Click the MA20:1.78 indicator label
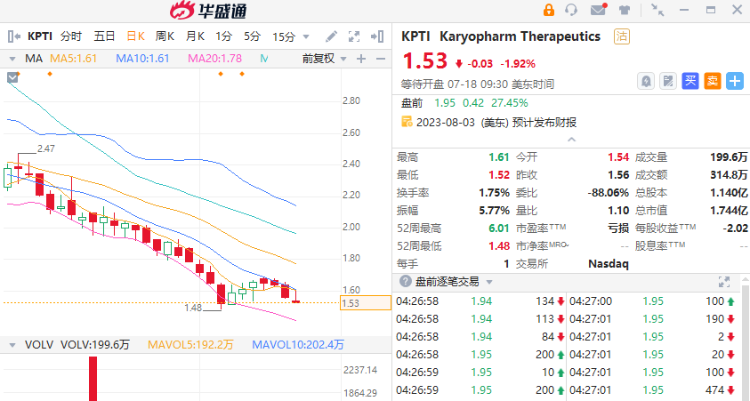The image size is (750, 401). tap(215, 58)
